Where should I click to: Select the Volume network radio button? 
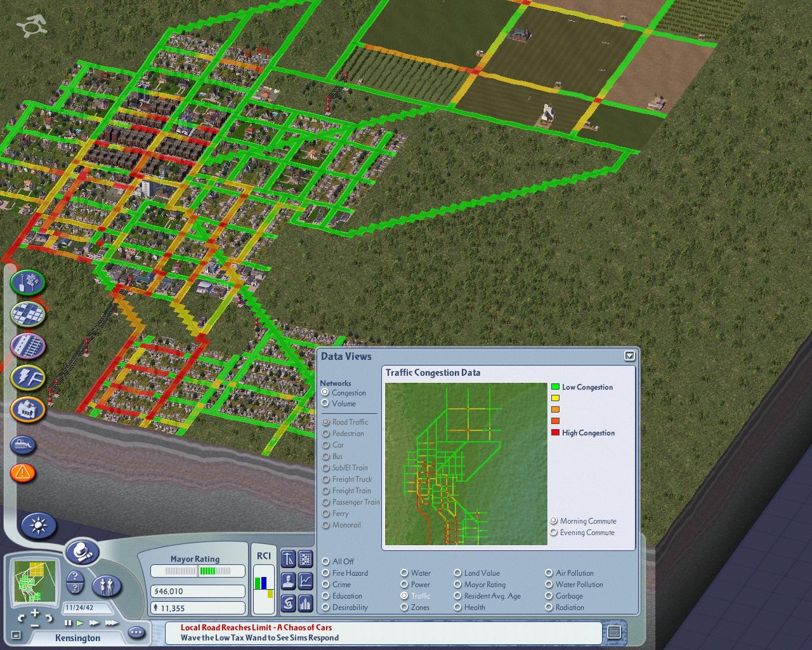(x=325, y=403)
